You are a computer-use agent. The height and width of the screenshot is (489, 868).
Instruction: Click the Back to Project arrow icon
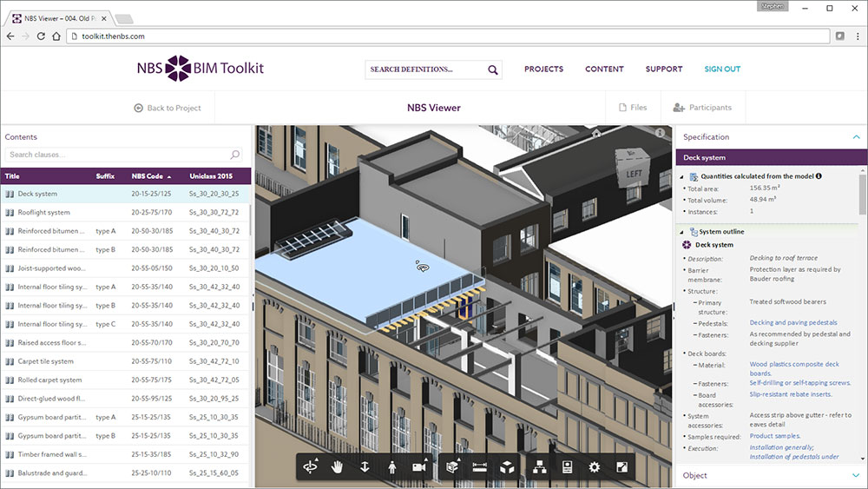coord(138,108)
